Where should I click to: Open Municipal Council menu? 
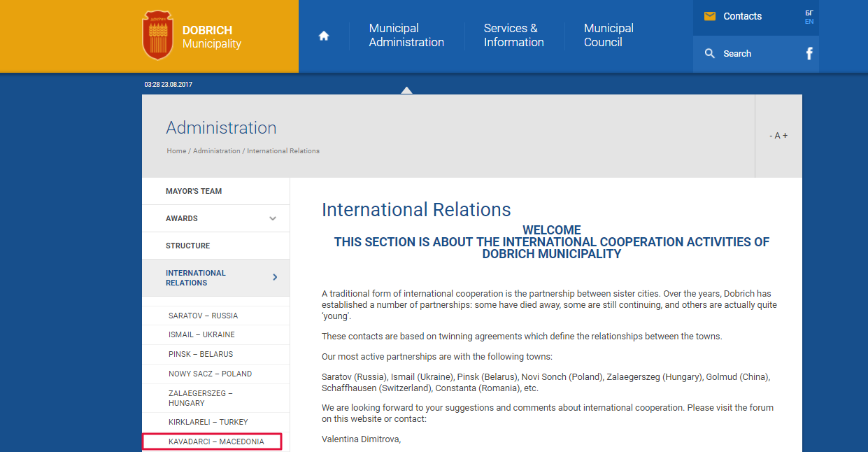(609, 35)
